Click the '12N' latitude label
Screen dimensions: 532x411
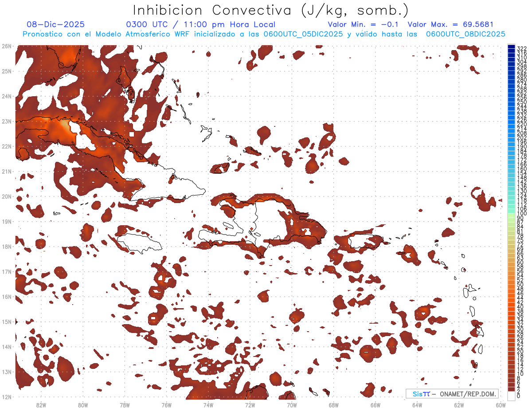(x=7, y=397)
